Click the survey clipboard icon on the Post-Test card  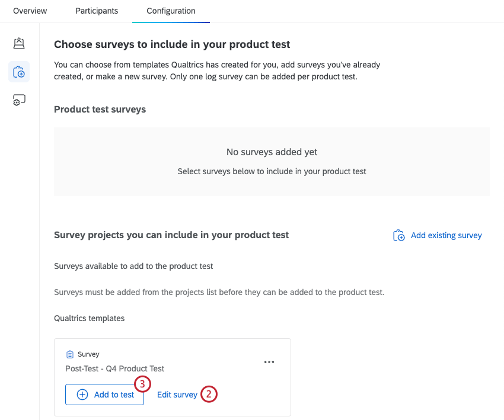pos(71,354)
